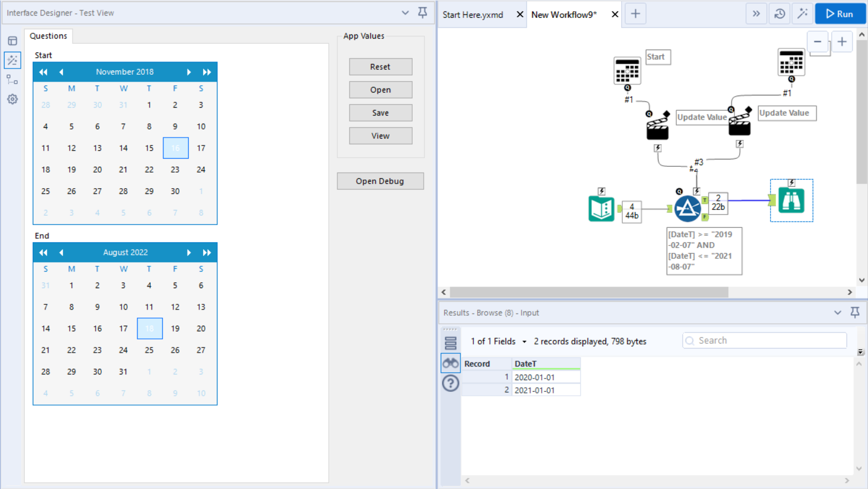Click the Open Debug button
This screenshot has width=868, height=489.
tap(380, 181)
